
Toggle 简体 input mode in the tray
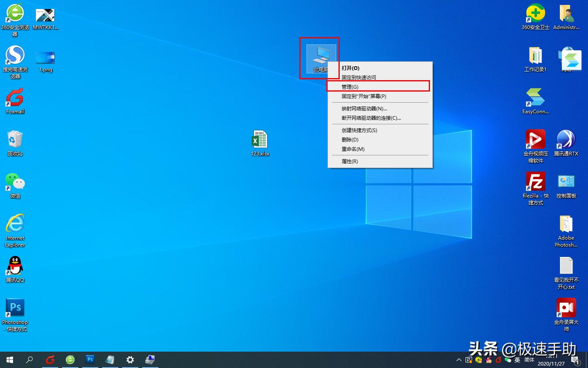pyautogui.click(x=529, y=360)
